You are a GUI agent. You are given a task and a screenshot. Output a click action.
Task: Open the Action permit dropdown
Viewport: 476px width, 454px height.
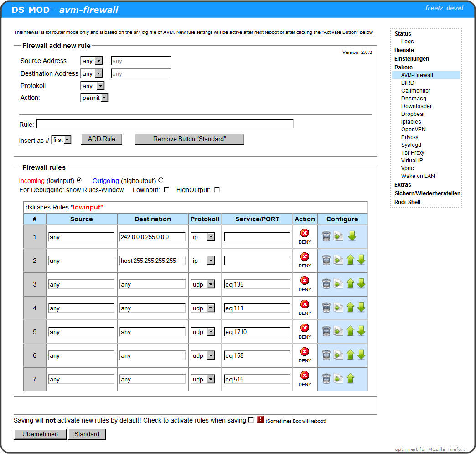point(94,98)
